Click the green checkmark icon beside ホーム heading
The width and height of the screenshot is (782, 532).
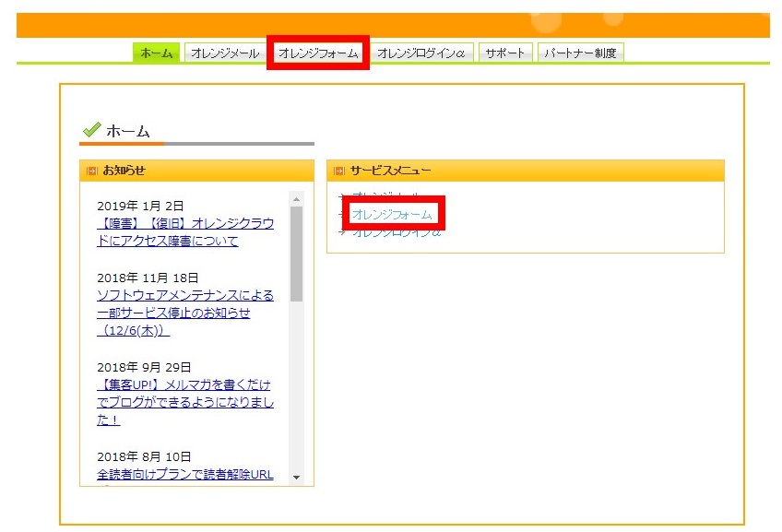pos(91,129)
